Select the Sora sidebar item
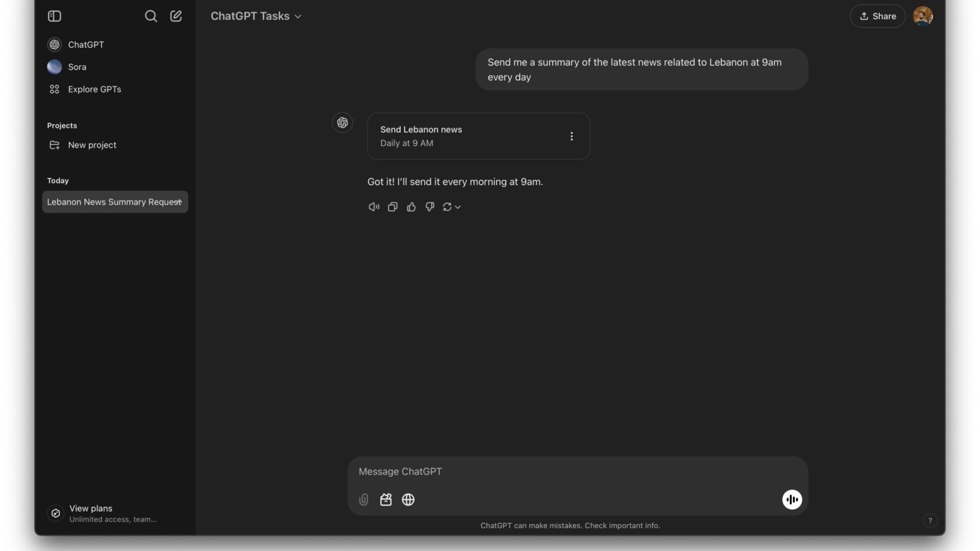The width and height of the screenshot is (980, 551). (x=77, y=66)
